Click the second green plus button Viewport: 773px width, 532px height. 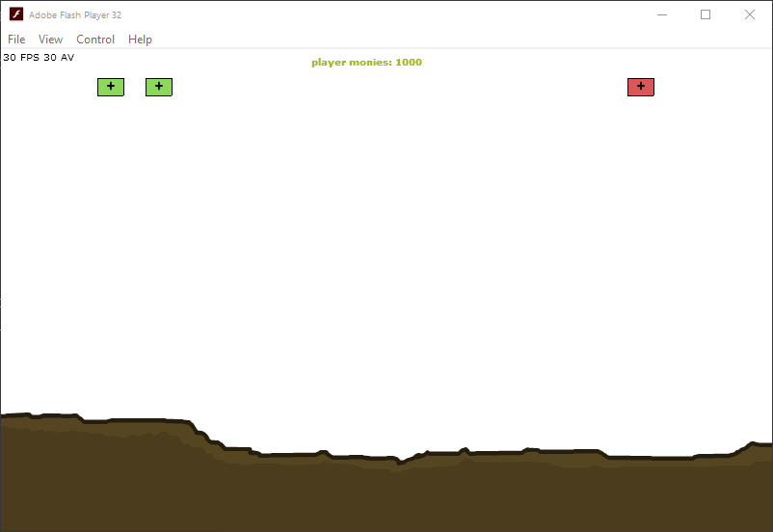click(x=159, y=88)
